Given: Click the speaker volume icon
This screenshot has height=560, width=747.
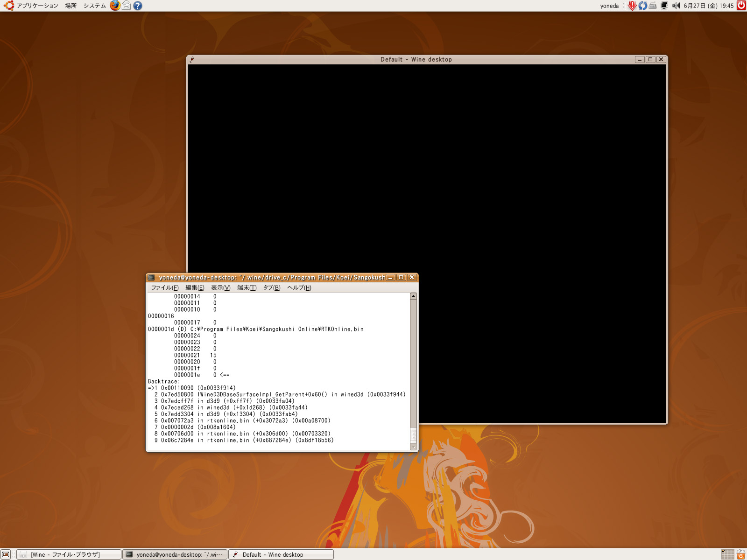Looking at the screenshot, I should [x=676, y=6].
